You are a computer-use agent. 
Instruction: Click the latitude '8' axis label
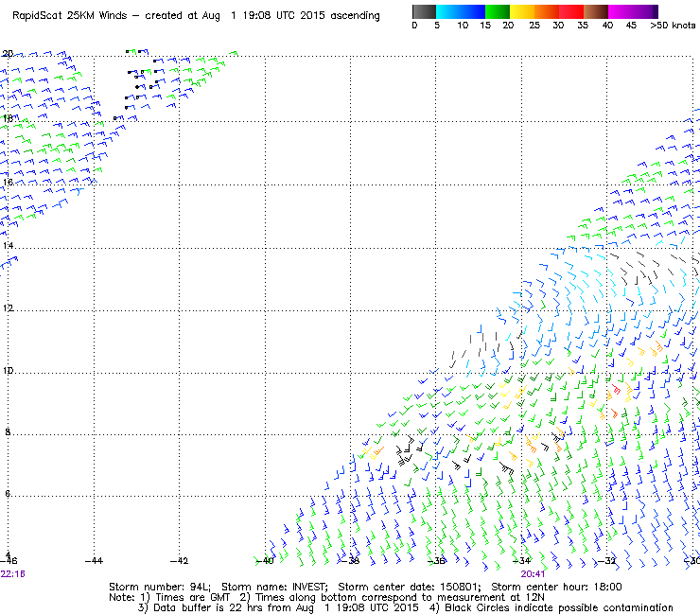click(8, 431)
